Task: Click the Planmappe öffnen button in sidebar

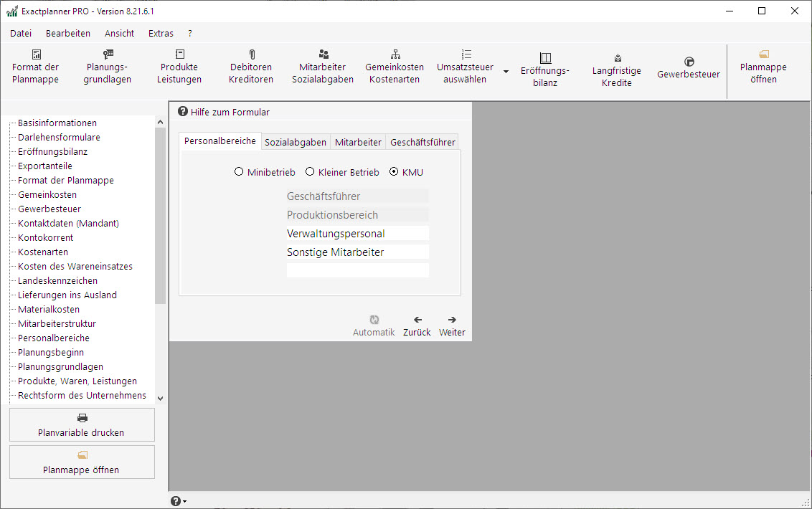Action: [82, 462]
